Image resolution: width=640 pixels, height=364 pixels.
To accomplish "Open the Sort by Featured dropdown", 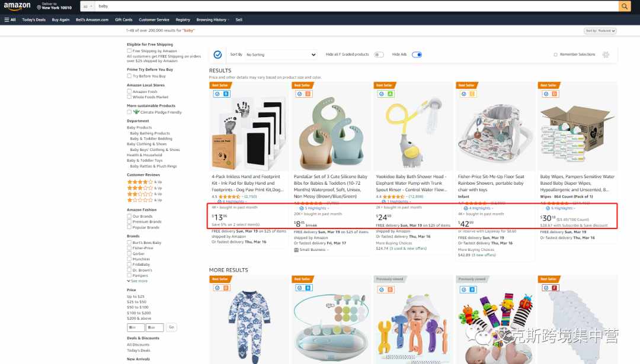I will pyautogui.click(x=600, y=31).
